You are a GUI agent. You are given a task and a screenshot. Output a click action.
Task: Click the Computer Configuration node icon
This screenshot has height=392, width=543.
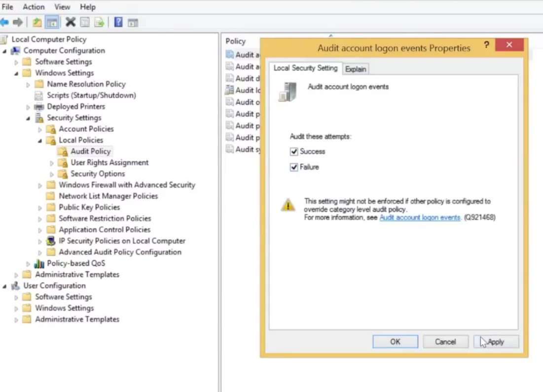pos(16,51)
